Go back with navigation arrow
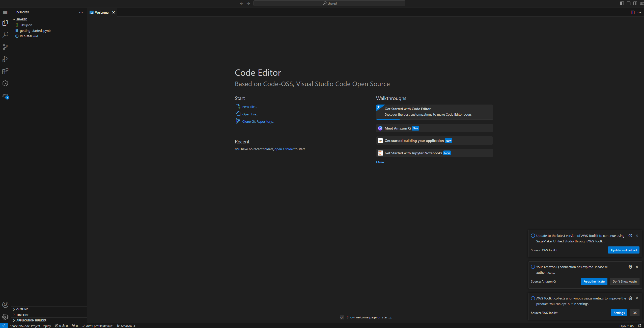The image size is (644, 328). click(x=242, y=3)
